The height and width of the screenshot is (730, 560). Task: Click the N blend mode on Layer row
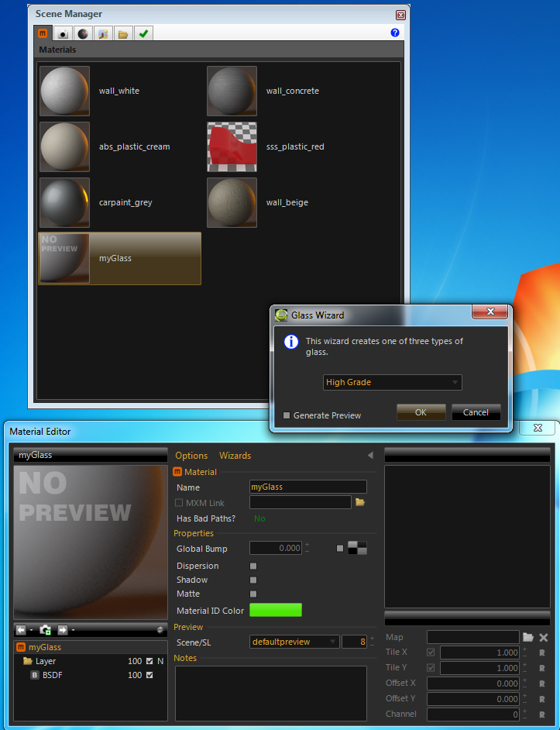pos(160,661)
